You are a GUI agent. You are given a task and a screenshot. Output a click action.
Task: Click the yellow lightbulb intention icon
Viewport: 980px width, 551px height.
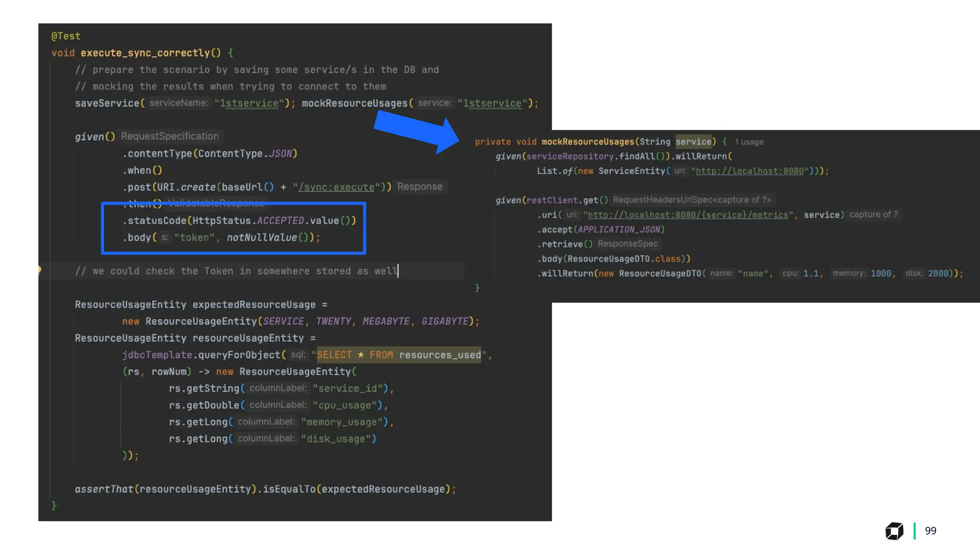point(40,270)
